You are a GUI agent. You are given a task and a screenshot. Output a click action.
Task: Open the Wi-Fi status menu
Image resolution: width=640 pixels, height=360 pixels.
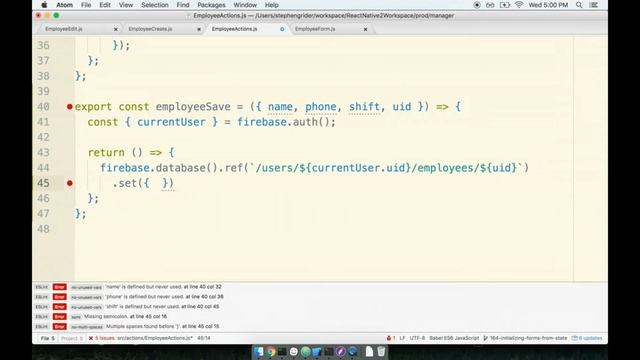519,5
